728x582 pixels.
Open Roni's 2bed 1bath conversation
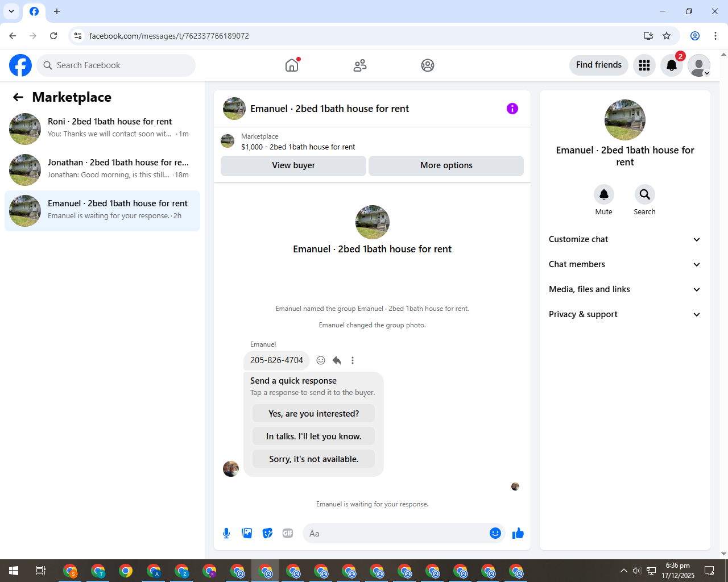[102, 129]
